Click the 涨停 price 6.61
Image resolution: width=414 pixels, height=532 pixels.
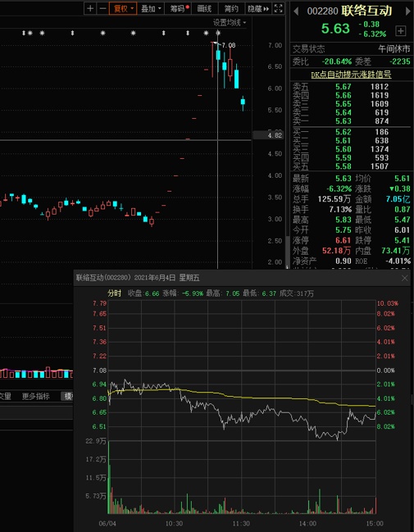pos(343,240)
